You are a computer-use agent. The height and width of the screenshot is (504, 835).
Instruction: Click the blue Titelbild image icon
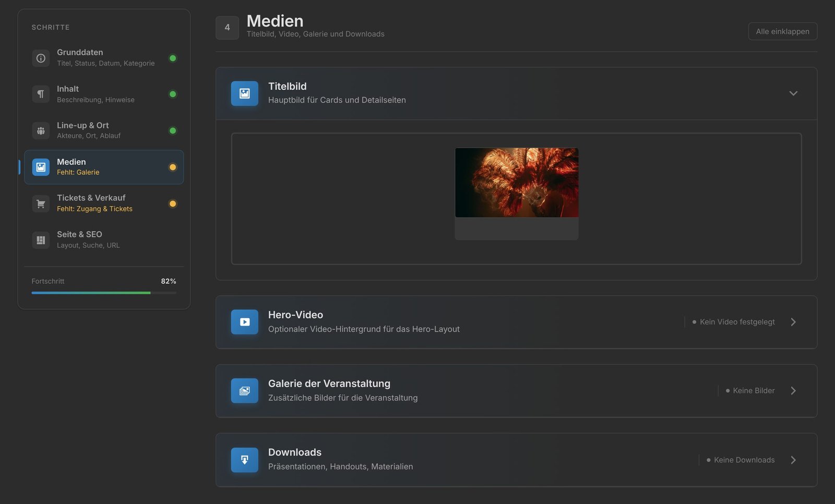pyautogui.click(x=245, y=93)
